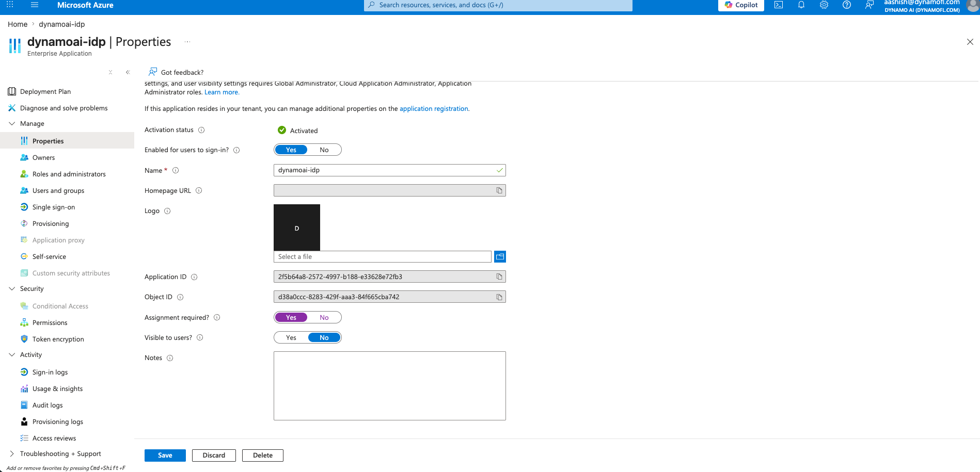Open Copilot from the header

[741, 5]
